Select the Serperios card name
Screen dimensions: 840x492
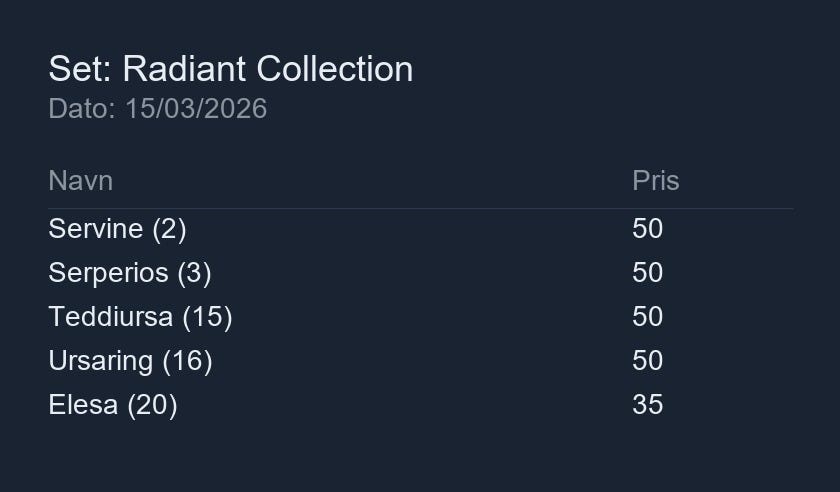pyautogui.click(x=108, y=273)
